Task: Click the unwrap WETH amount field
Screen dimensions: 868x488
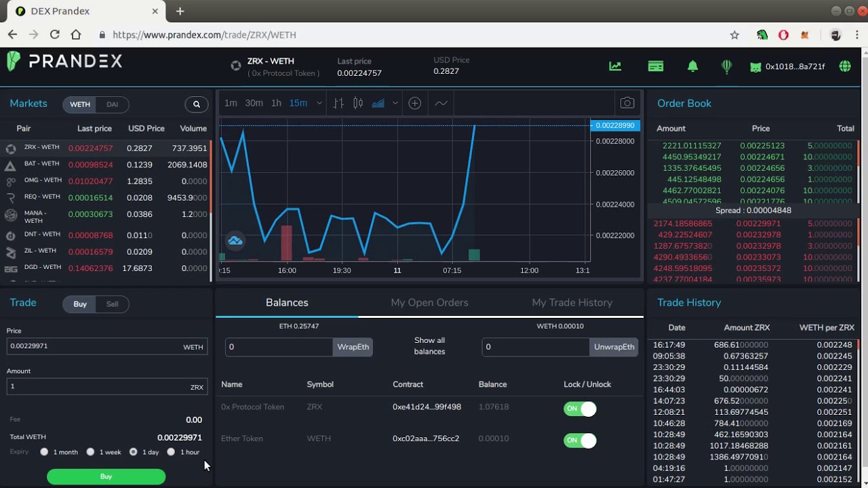Action: click(x=535, y=347)
